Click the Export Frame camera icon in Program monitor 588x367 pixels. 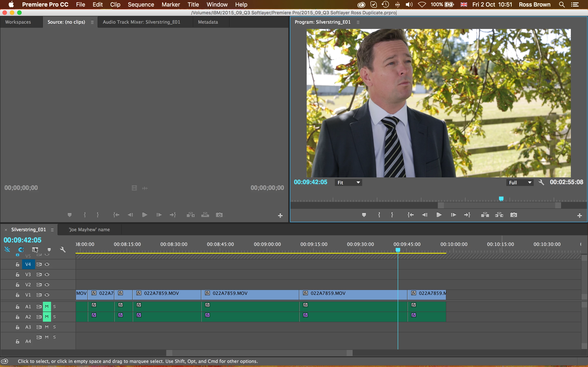point(513,215)
